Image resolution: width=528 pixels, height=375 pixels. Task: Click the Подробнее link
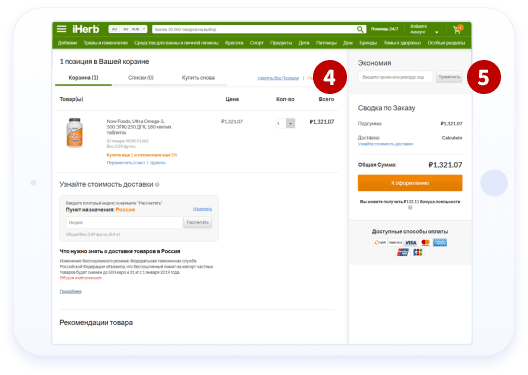pos(71,292)
